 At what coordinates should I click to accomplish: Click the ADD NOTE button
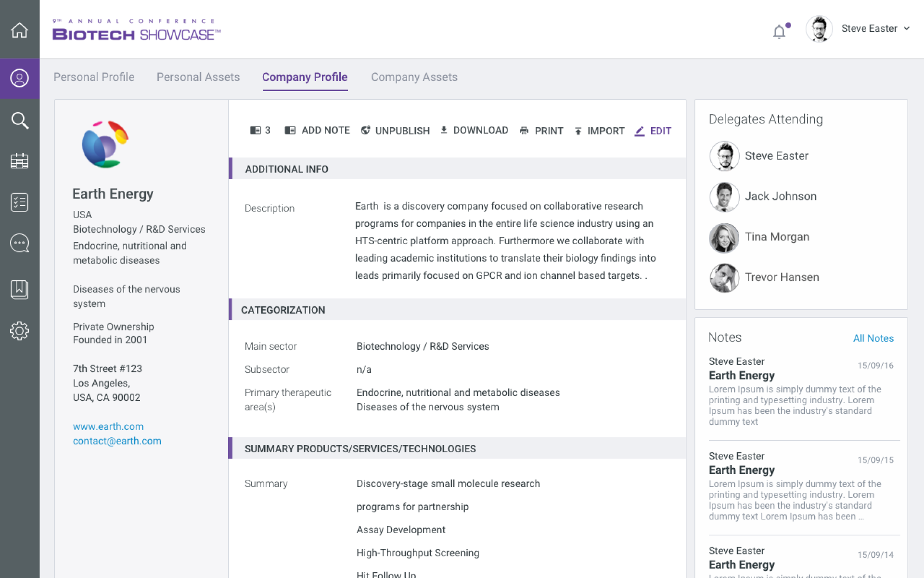(317, 131)
